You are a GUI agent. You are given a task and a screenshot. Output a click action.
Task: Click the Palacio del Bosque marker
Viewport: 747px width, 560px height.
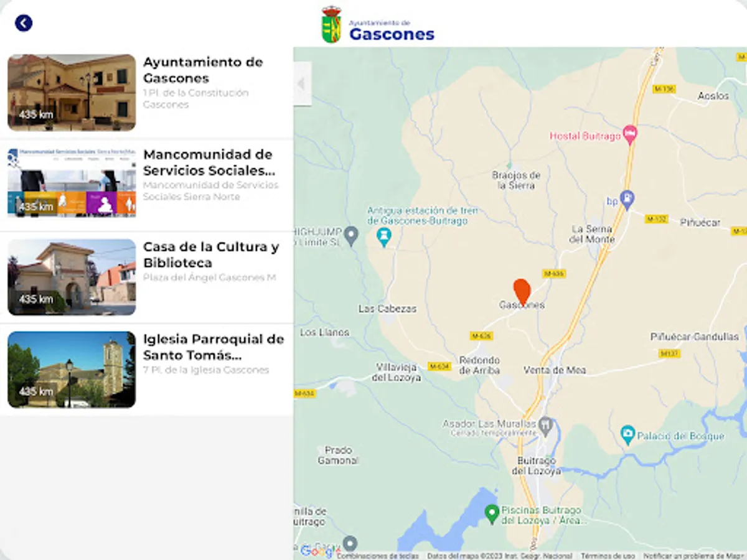628,434
